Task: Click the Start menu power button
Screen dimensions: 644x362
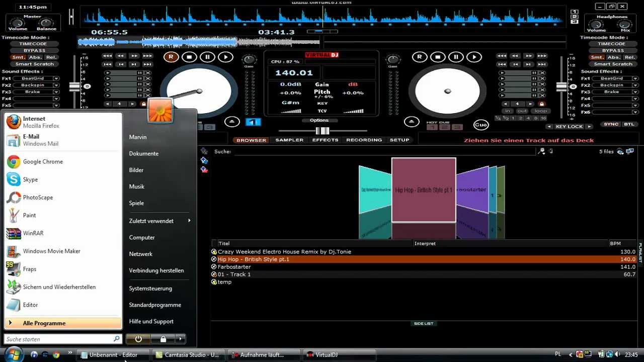Action: (x=138, y=339)
